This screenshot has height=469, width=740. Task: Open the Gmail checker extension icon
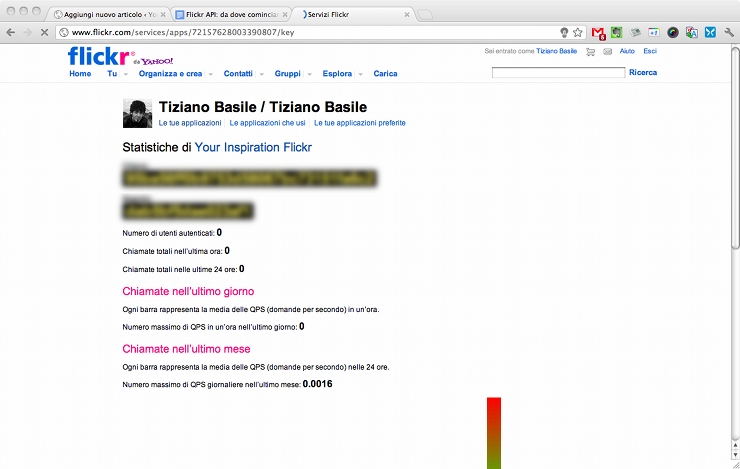tap(598, 33)
